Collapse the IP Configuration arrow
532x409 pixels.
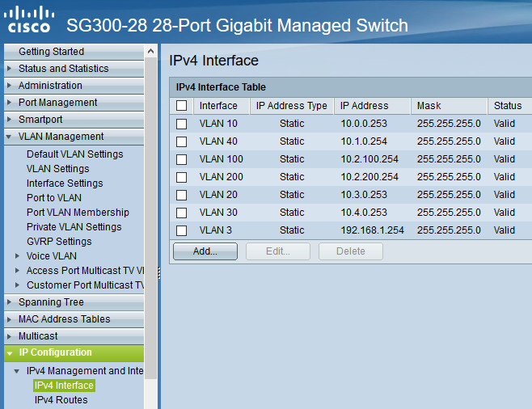10,353
